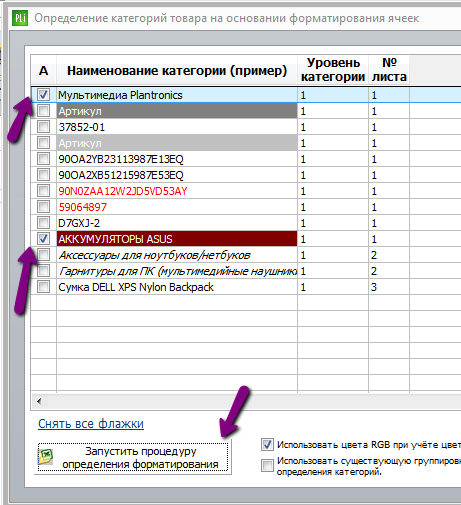
Task: Click Запустить процедуру определения форматирования button
Action: pyautogui.click(x=133, y=457)
